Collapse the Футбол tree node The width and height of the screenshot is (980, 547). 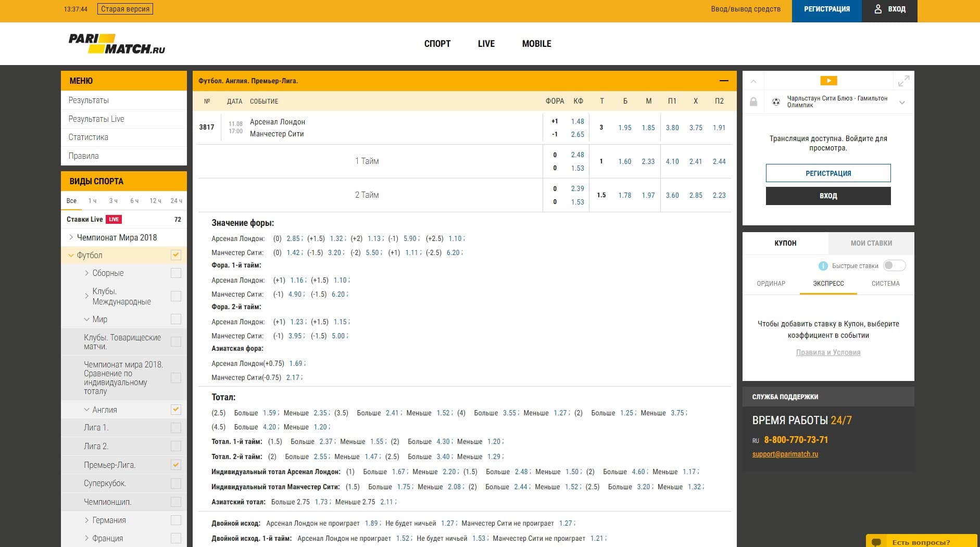coord(71,255)
